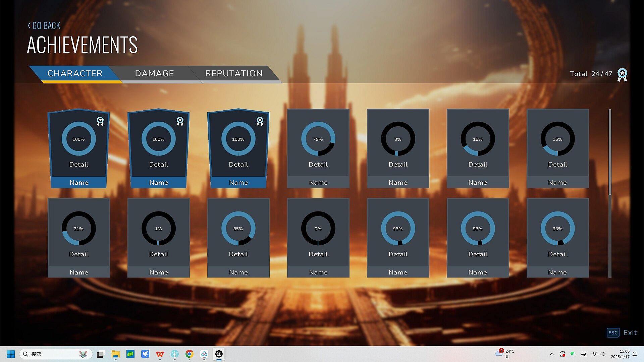Select the CHARACTER tab
This screenshot has width=644, height=362.
point(75,73)
